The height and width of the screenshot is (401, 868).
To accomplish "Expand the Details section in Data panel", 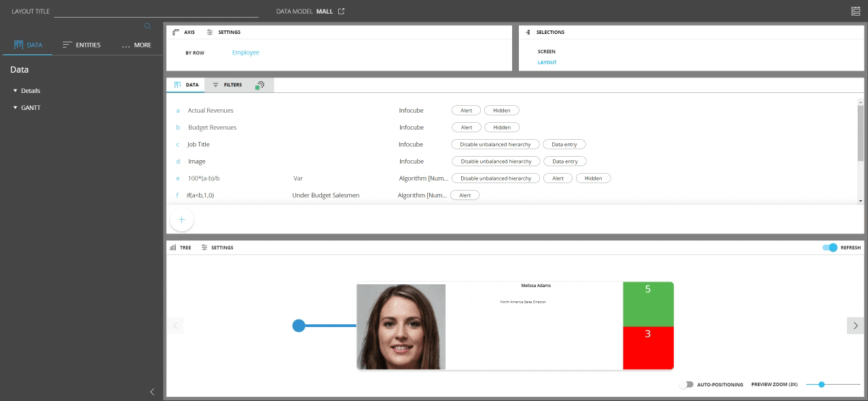I will coord(27,91).
